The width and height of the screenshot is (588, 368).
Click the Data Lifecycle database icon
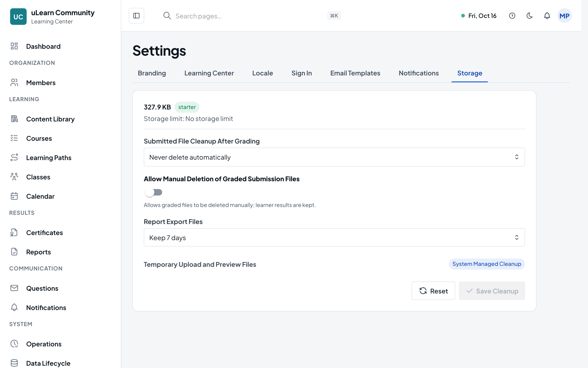point(14,363)
